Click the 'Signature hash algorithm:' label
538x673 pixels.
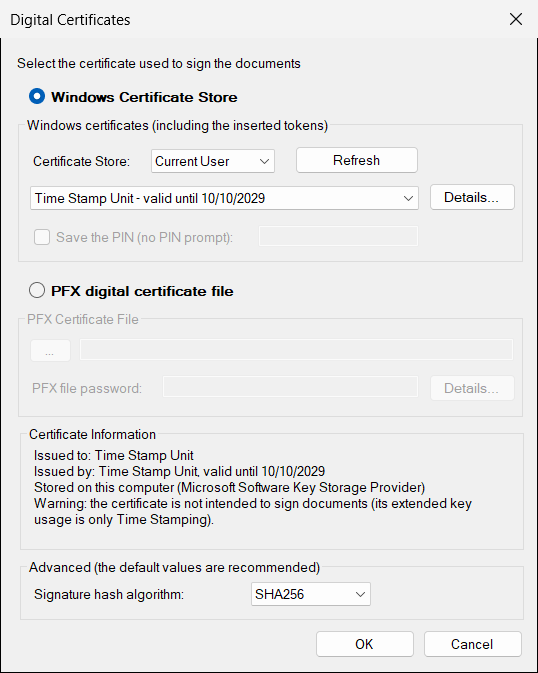(x=109, y=594)
